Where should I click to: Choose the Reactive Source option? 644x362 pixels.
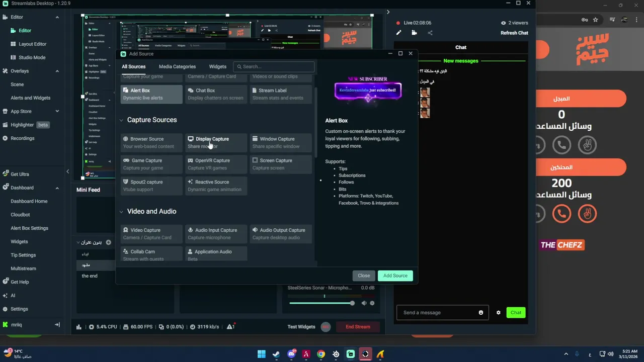tap(216, 186)
